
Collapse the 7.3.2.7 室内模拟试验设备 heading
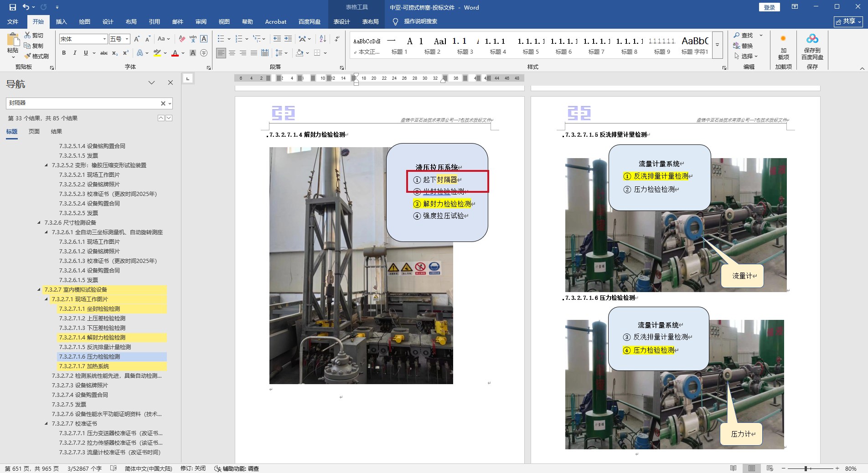point(39,290)
